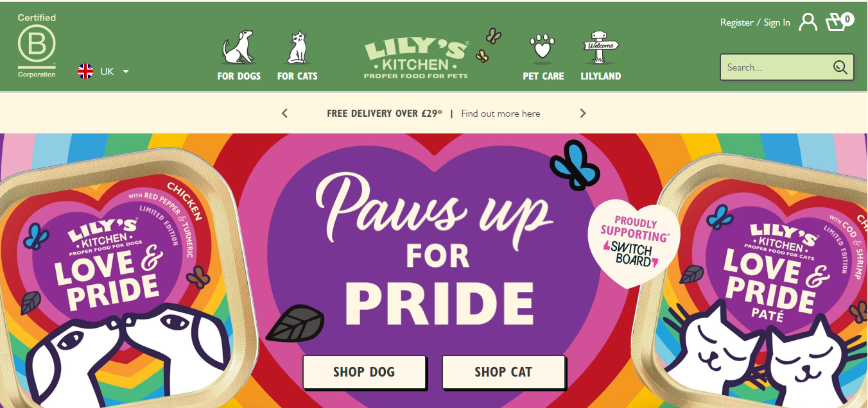868x408 pixels.
Task: Click the Certified B Corporation logo
Action: (x=37, y=46)
